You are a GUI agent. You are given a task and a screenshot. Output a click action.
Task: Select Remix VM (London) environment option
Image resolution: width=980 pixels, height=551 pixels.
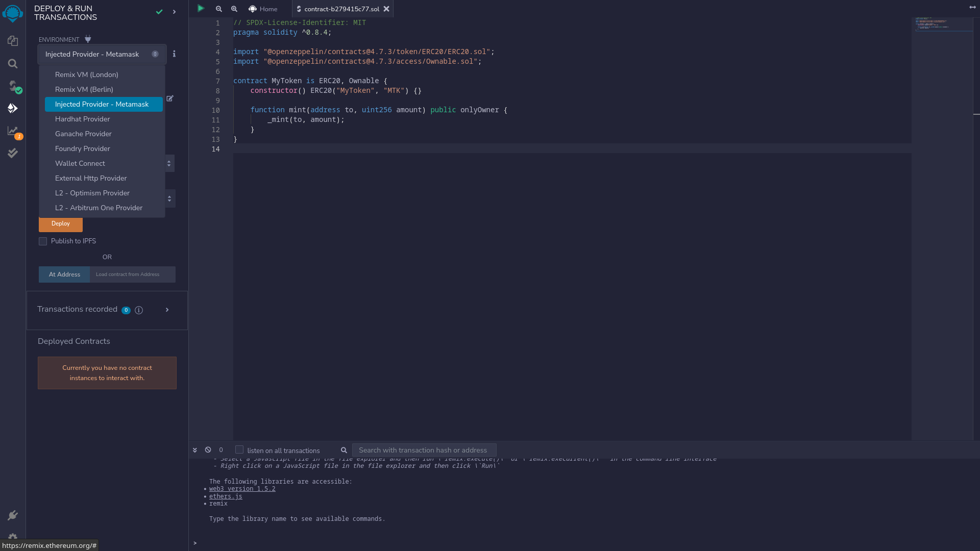click(x=87, y=74)
